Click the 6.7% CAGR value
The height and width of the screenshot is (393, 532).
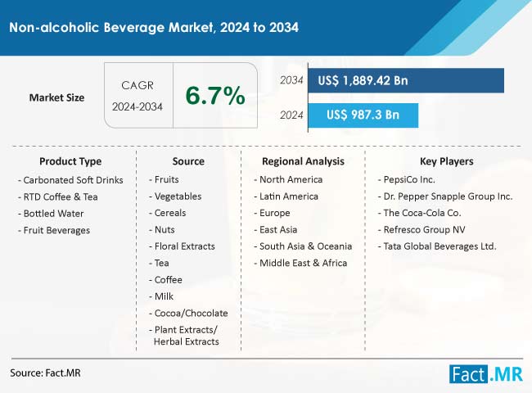click(x=215, y=96)
